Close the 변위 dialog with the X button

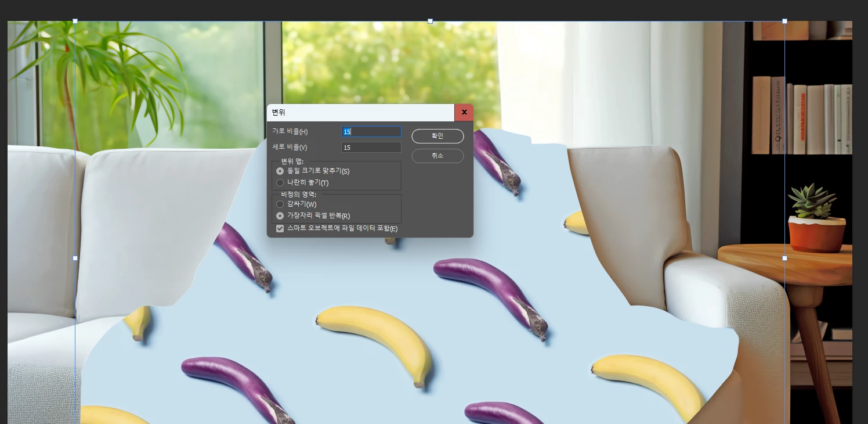pyautogui.click(x=464, y=112)
